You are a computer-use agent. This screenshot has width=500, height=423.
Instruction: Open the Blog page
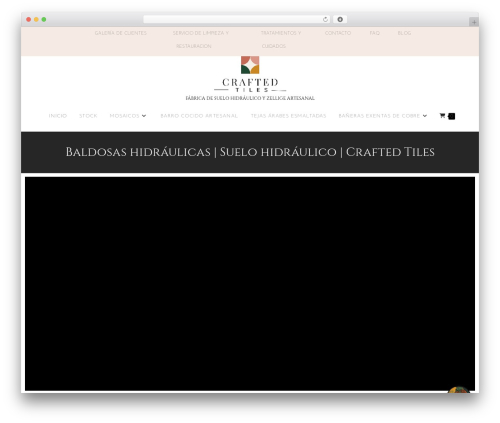click(404, 33)
